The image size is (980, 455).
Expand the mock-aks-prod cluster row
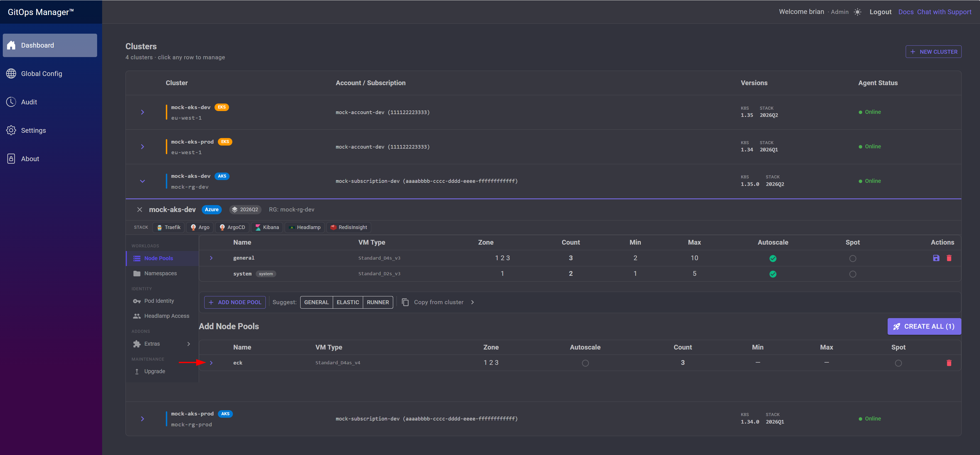(143, 419)
